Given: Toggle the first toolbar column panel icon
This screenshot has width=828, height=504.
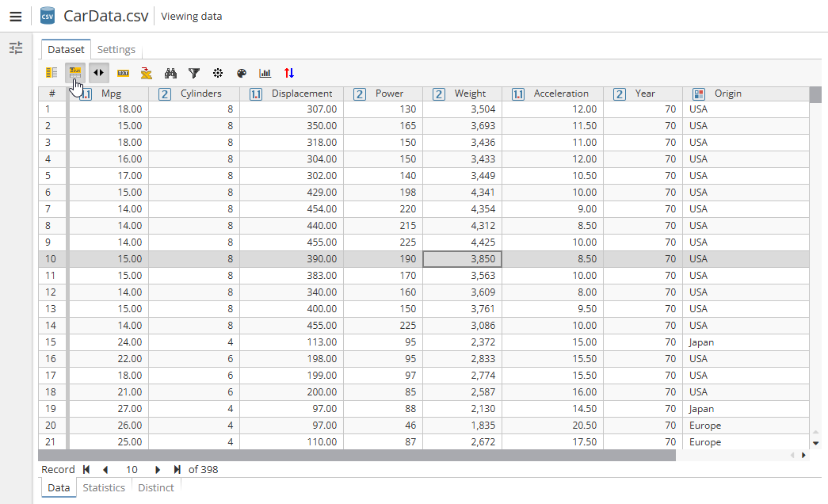Looking at the screenshot, I should coord(52,73).
